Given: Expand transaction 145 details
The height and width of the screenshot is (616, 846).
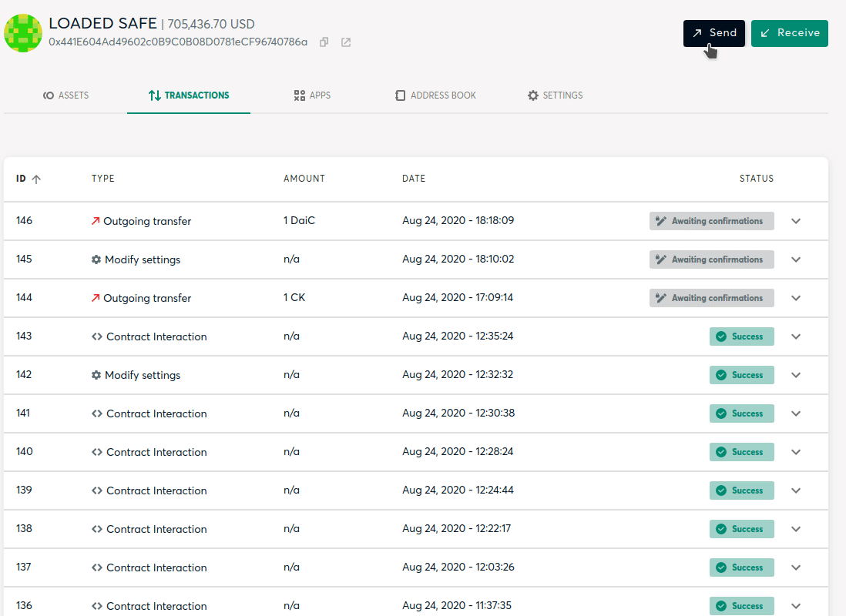Looking at the screenshot, I should click(796, 259).
